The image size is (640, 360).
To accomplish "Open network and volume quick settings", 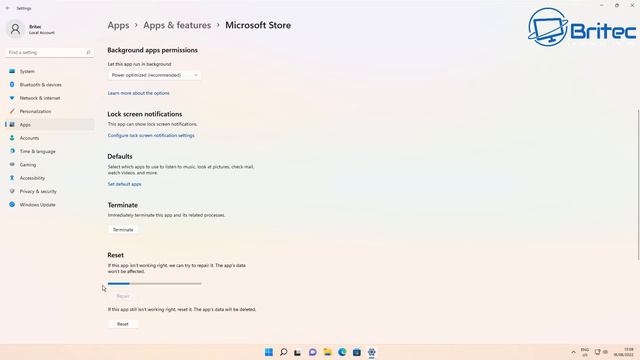I will [601, 352].
